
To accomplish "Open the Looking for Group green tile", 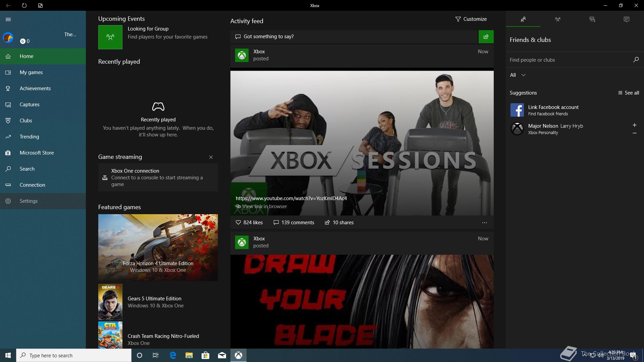I will (x=110, y=37).
